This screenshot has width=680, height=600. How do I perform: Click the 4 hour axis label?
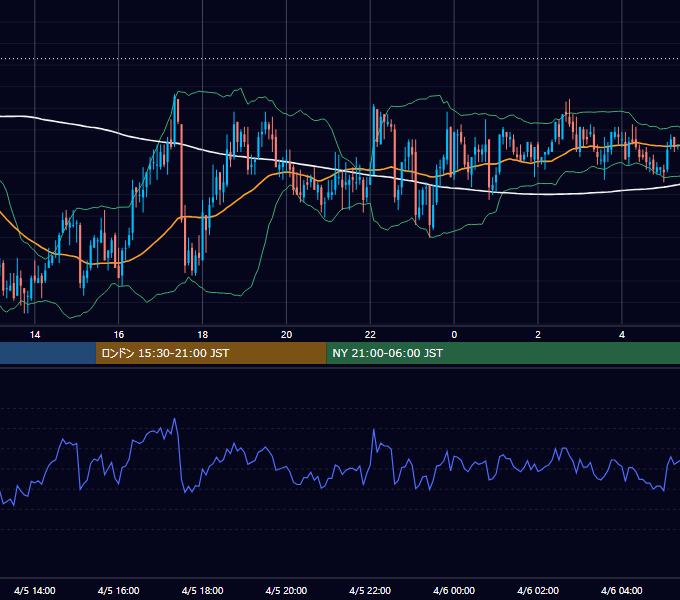pos(622,335)
